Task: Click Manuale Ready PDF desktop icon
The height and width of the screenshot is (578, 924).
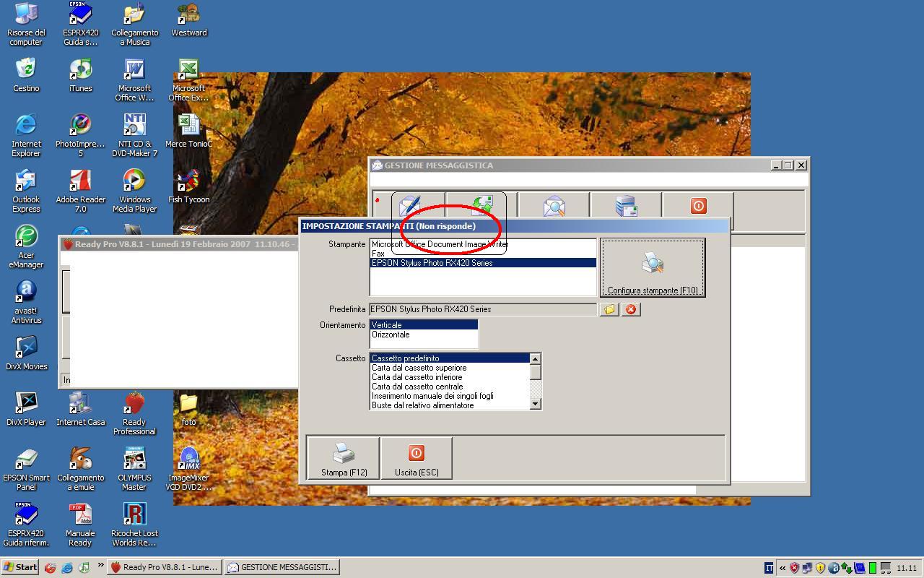Action: point(80,525)
